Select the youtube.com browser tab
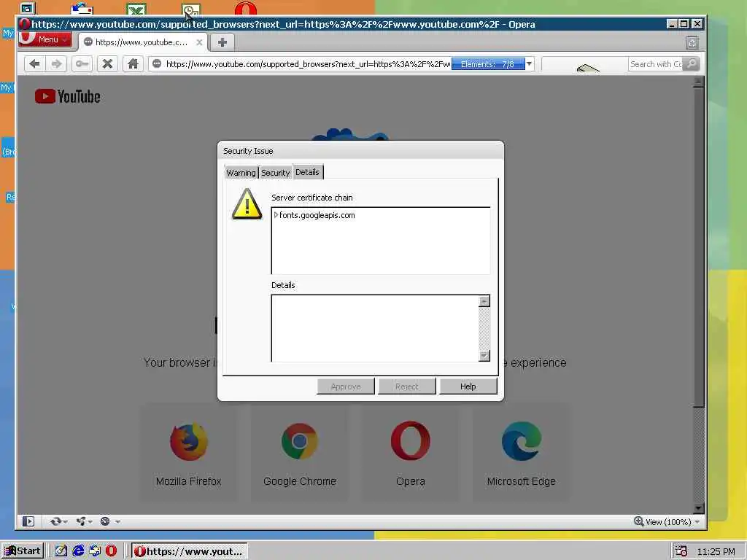Viewport: 747px width, 560px height. (142, 42)
